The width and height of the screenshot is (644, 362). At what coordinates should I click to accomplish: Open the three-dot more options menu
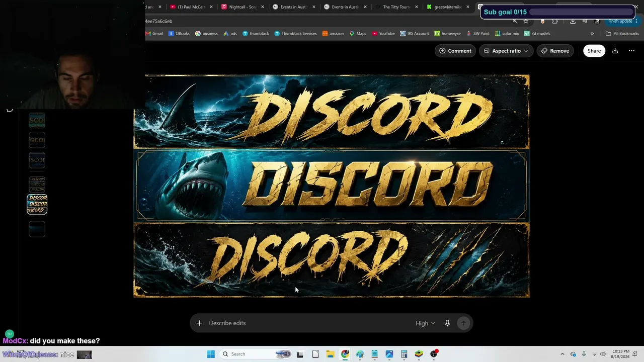[631, 51]
